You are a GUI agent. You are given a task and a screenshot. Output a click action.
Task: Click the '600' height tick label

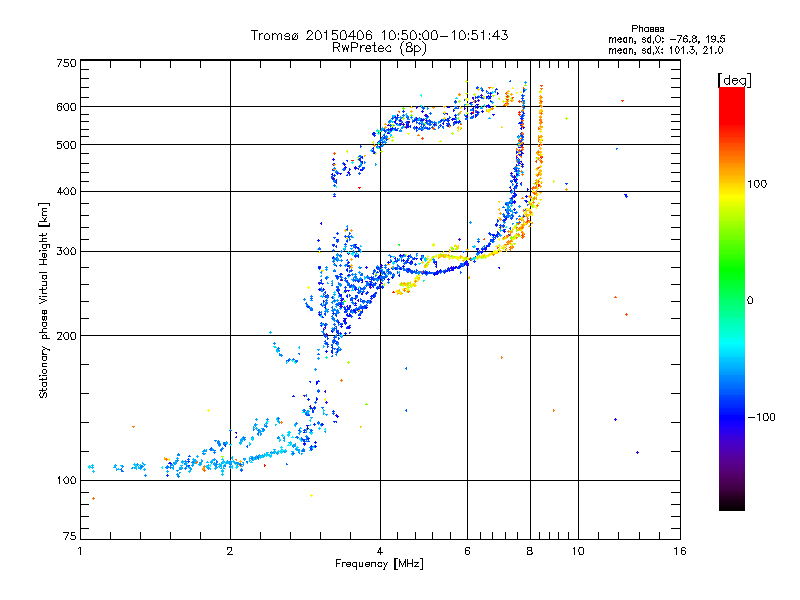coord(66,107)
